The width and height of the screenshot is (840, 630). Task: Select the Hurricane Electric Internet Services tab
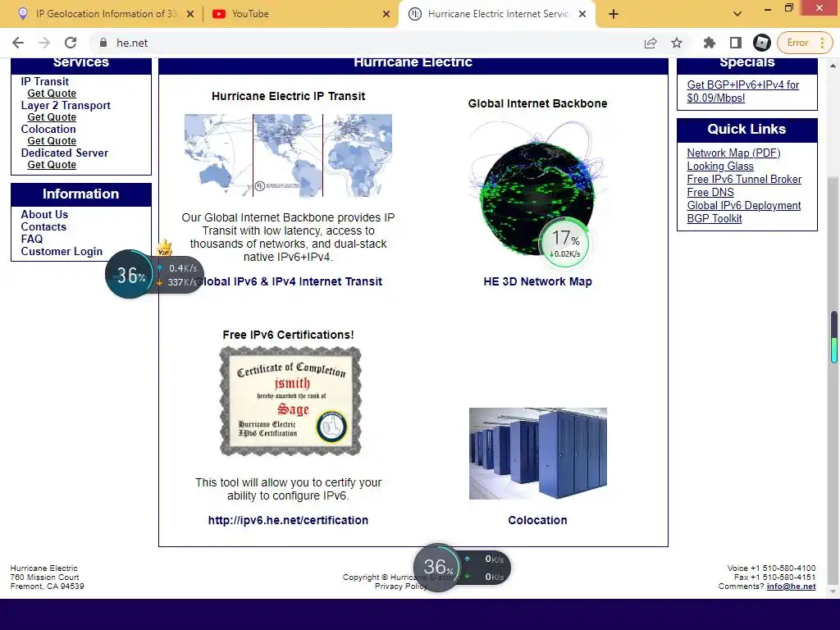pos(497,14)
